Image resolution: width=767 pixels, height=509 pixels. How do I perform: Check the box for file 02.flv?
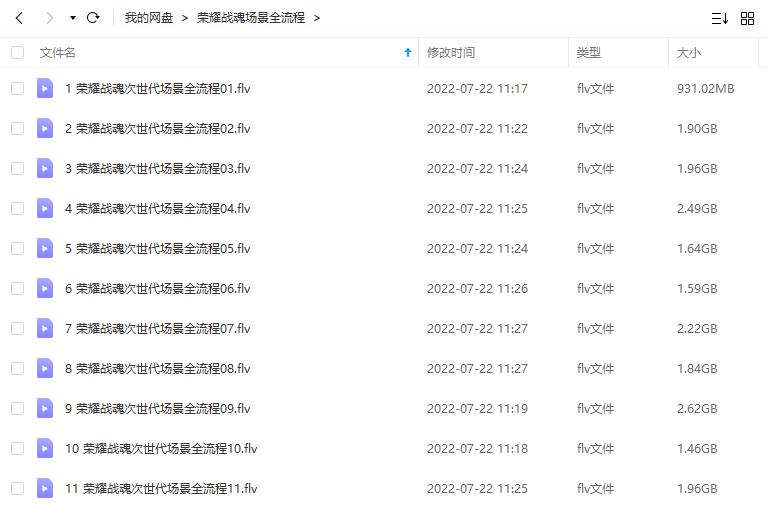(x=18, y=129)
